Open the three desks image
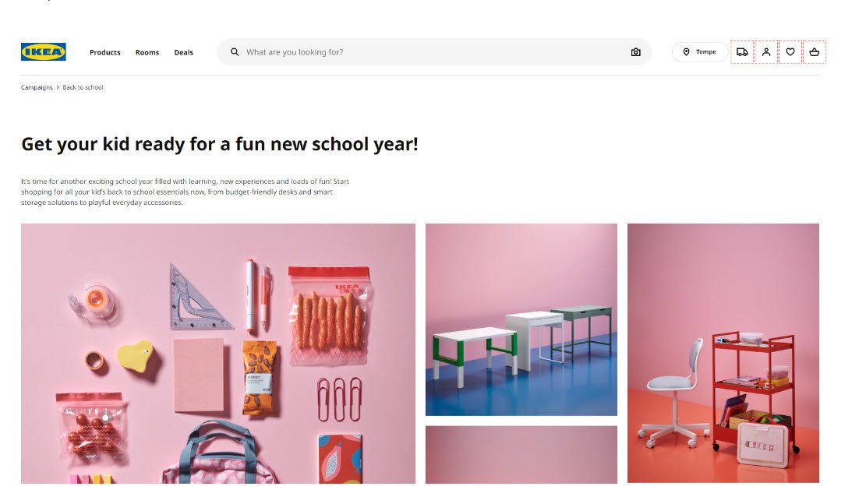 click(521, 319)
